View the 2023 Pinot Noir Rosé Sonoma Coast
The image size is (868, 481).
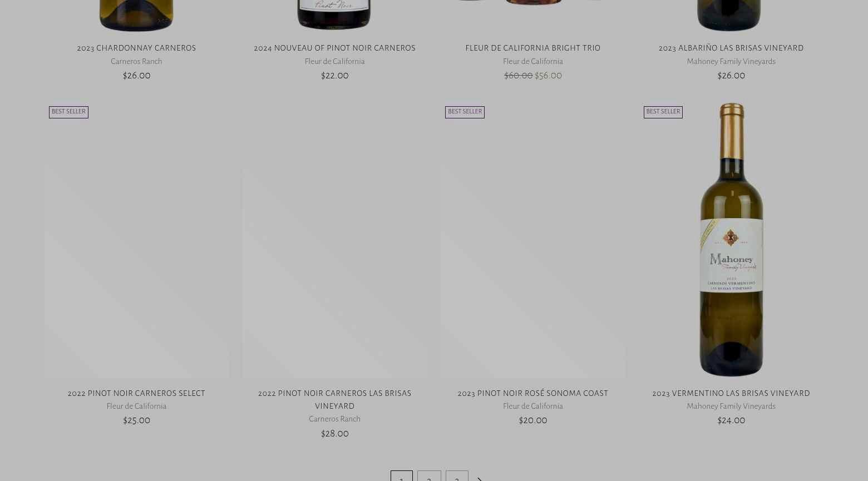click(x=532, y=394)
